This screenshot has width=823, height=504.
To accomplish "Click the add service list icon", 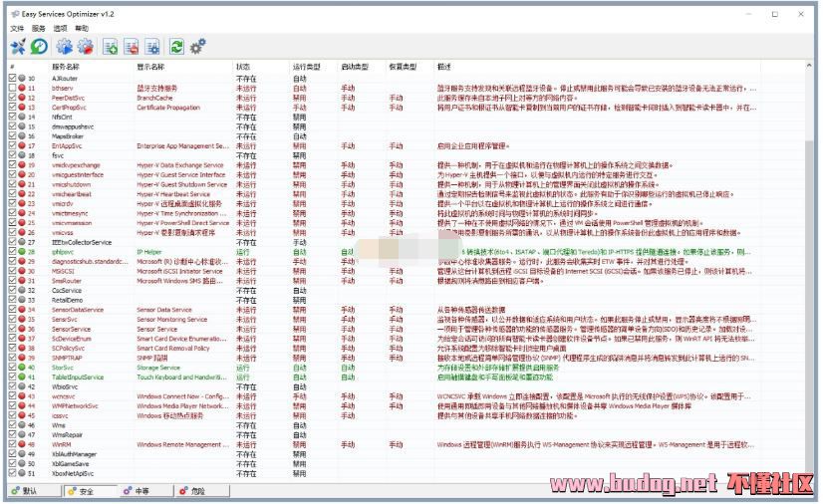I will tap(111, 47).
